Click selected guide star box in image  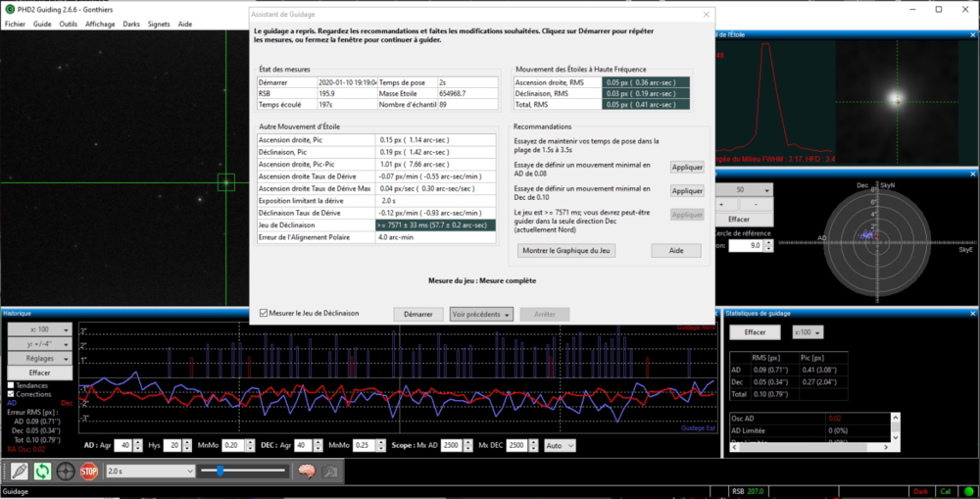225,182
